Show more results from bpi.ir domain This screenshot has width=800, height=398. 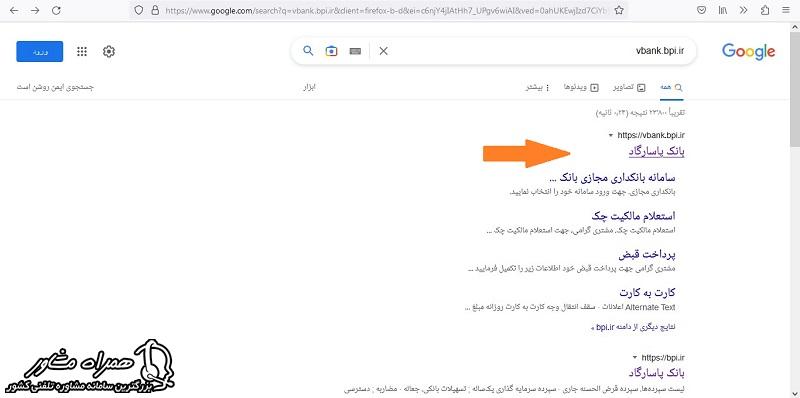click(x=633, y=327)
